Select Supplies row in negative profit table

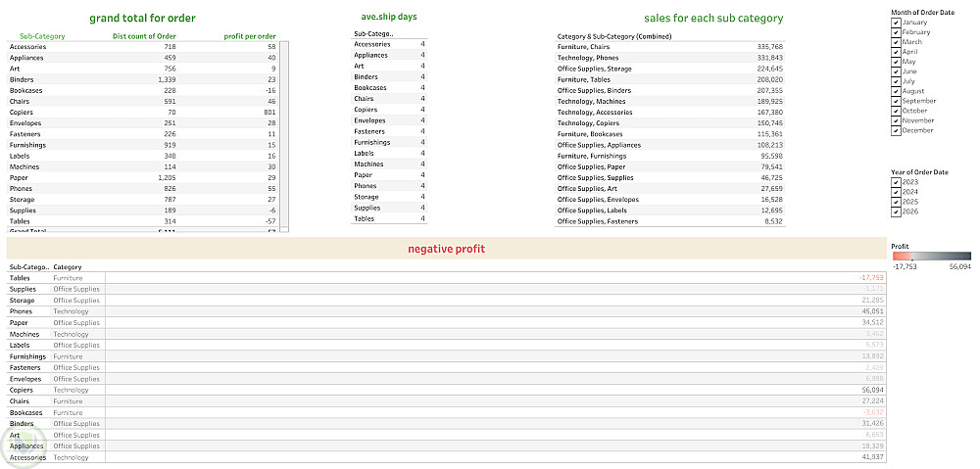tap(447, 289)
